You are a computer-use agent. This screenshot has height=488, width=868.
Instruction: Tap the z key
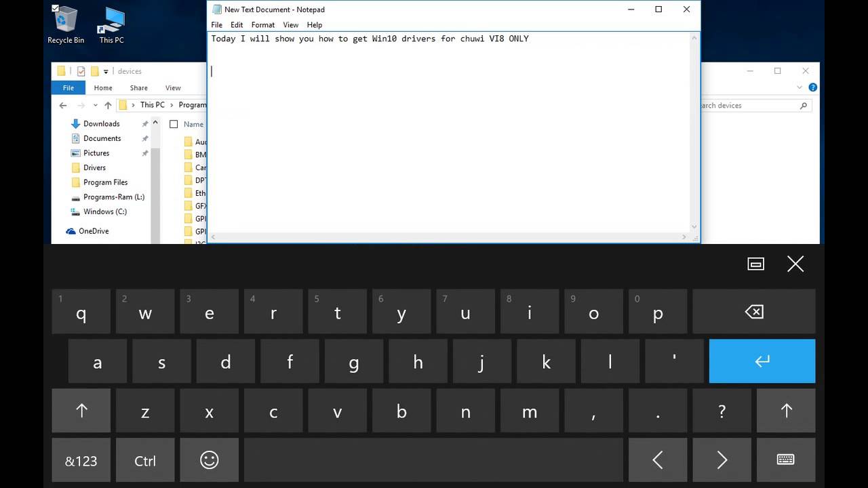(145, 410)
